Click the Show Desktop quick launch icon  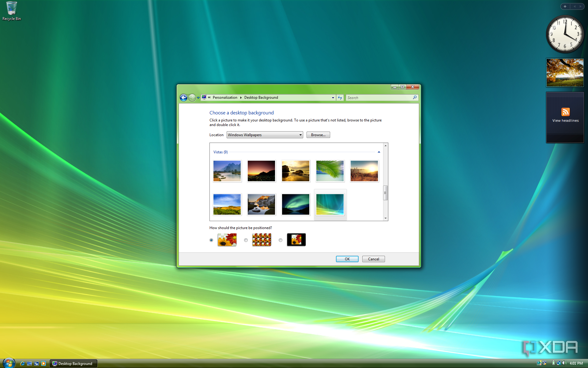[x=29, y=363]
